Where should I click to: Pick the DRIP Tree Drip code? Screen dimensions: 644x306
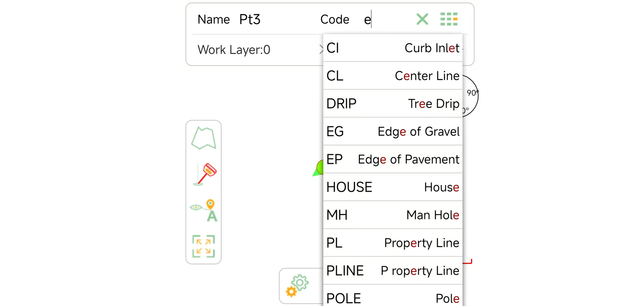point(392,104)
